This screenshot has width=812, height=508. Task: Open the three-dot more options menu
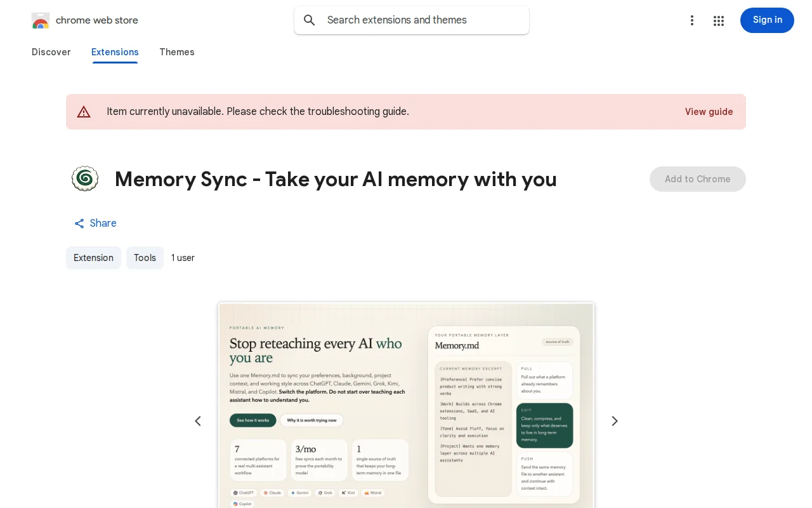click(x=692, y=20)
